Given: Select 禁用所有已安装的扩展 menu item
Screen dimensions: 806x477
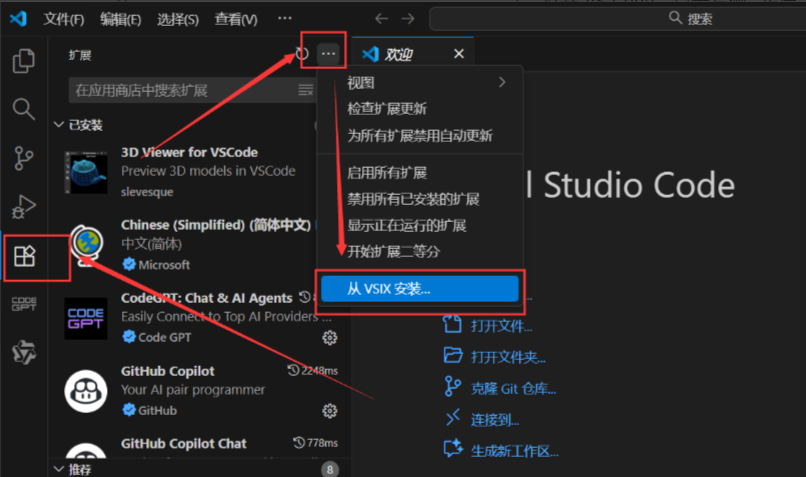Looking at the screenshot, I should point(420,199).
